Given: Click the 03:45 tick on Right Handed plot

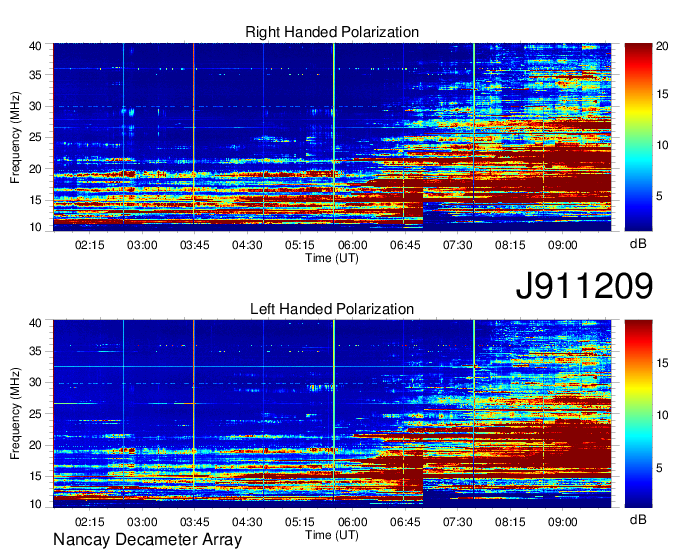Looking at the screenshot, I should coord(195,245).
